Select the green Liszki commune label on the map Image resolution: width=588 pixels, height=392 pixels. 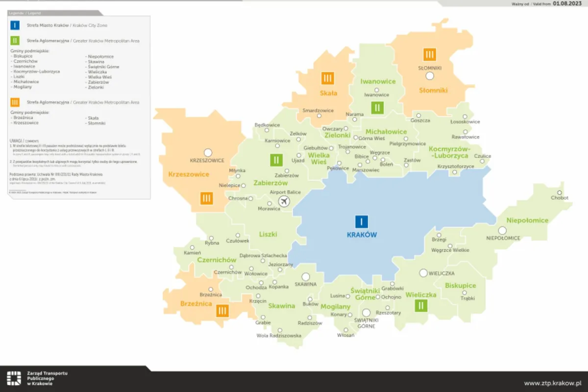point(268,234)
